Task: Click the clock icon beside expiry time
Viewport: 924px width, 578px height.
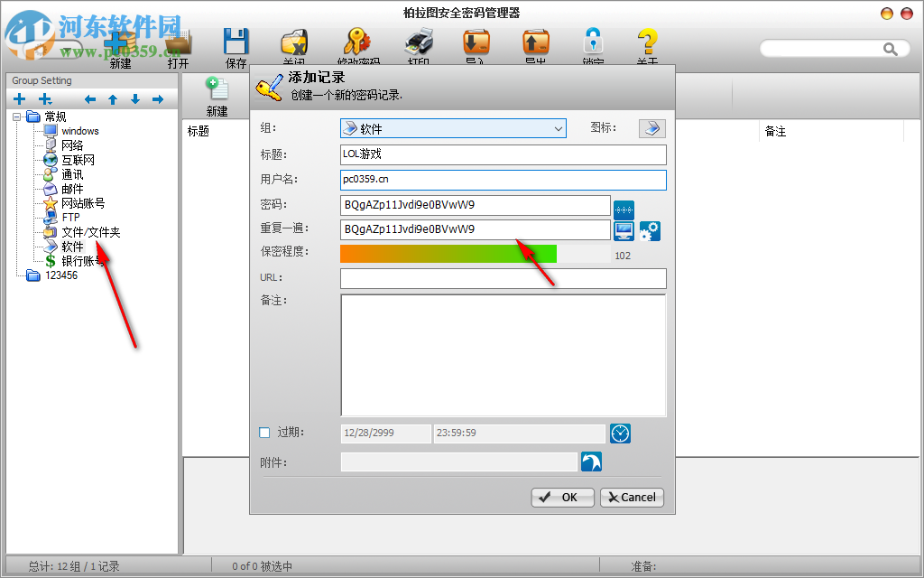Action: (620, 433)
